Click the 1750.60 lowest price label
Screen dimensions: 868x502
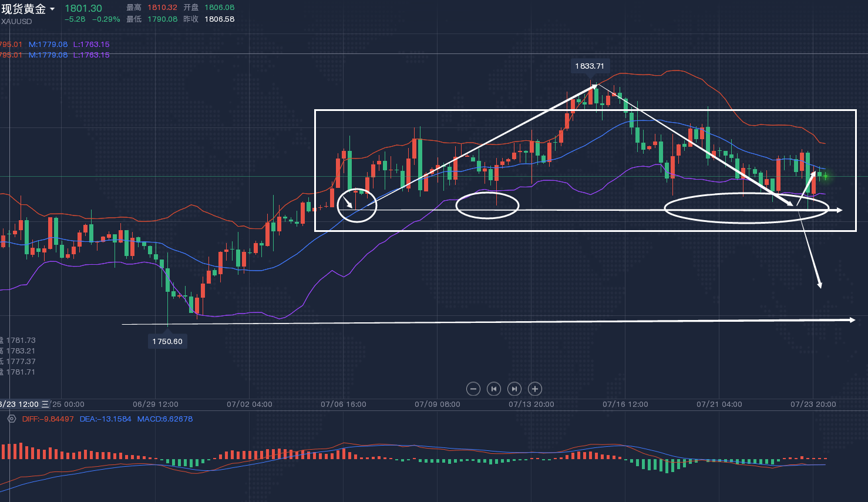(167, 341)
